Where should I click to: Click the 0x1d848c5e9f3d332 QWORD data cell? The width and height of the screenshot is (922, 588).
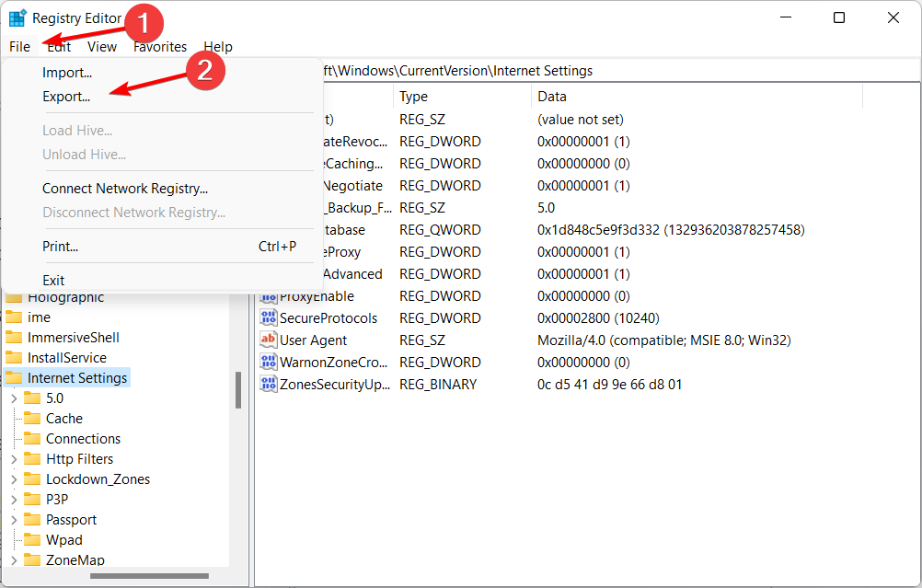click(671, 230)
